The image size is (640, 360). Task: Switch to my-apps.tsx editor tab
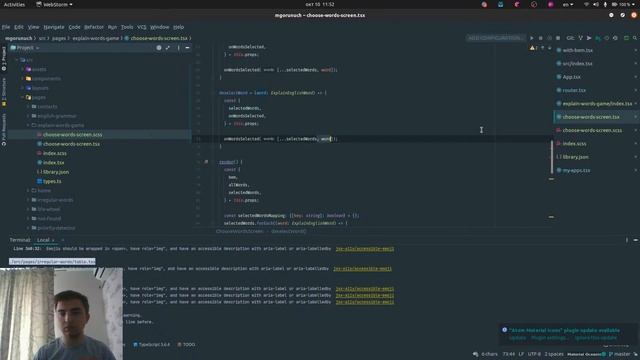tap(576, 170)
